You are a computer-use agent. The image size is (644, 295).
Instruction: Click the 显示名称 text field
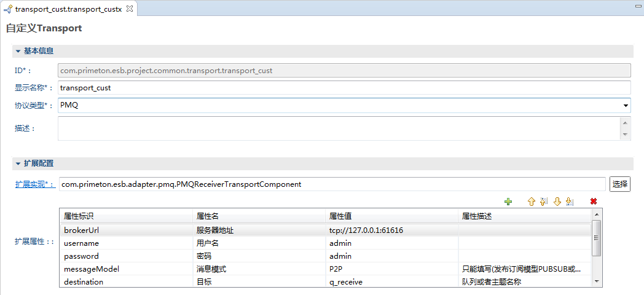[x=344, y=88]
